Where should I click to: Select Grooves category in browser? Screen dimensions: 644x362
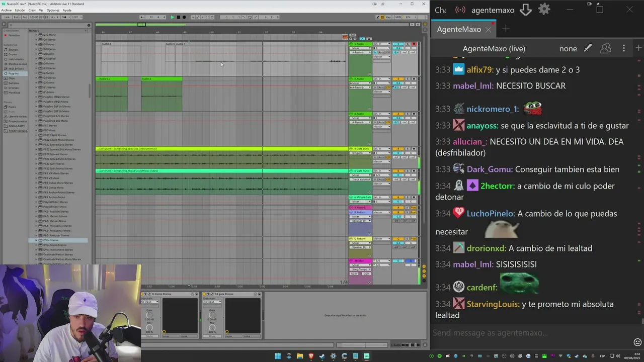pyautogui.click(x=14, y=88)
